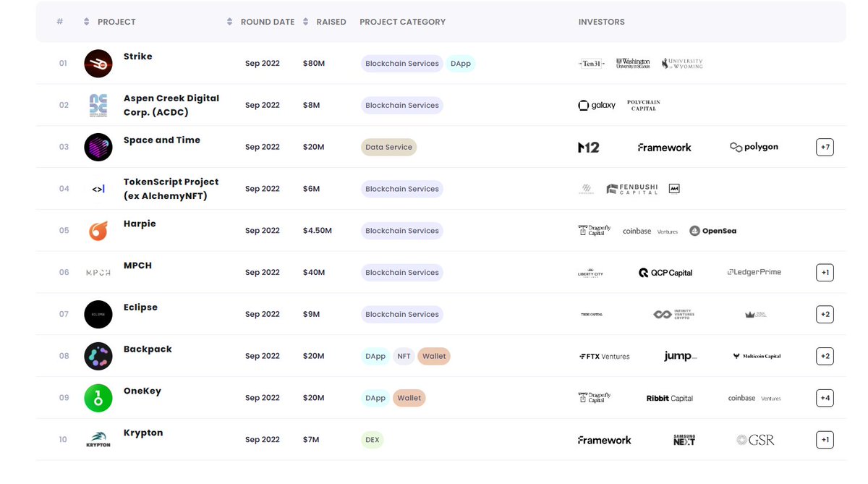Image resolution: width=868 pixels, height=484 pixels.
Task: Click the Washington University investor logo
Action: pos(633,64)
